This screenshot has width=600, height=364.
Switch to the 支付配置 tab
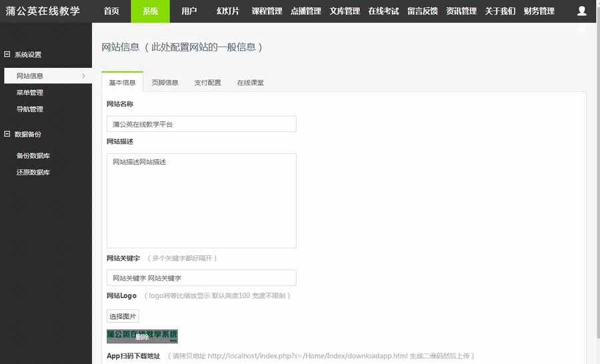point(207,83)
